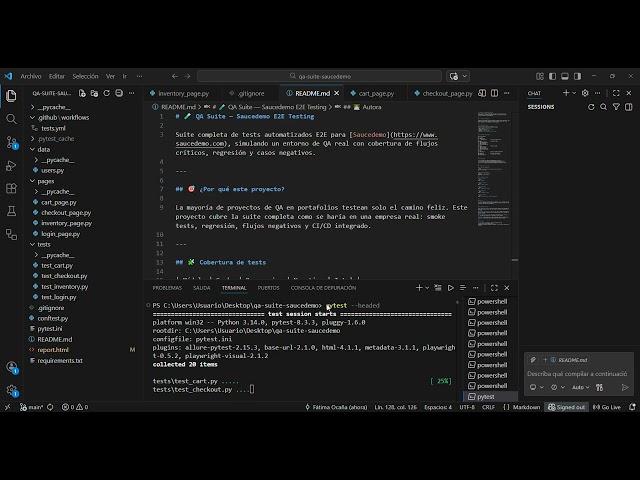Toggle the bottom panel layout
The width and height of the screenshot is (640, 480).
pyautogui.click(x=565, y=76)
